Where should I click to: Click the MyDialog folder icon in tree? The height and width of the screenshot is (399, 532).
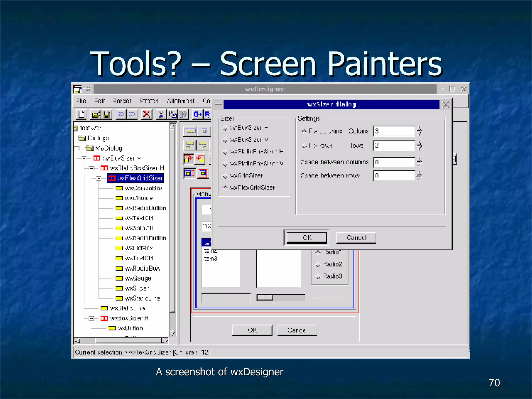pyautogui.click(x=89, y=148)
